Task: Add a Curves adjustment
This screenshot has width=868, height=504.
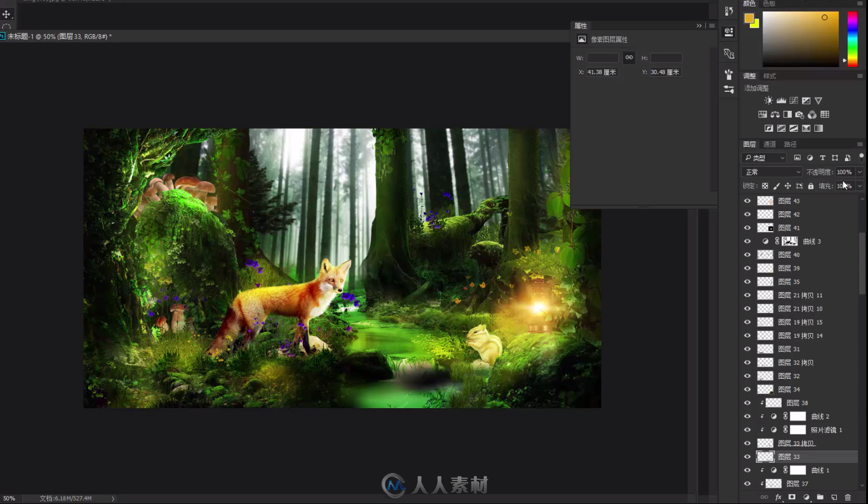Action: coord(794,100)
